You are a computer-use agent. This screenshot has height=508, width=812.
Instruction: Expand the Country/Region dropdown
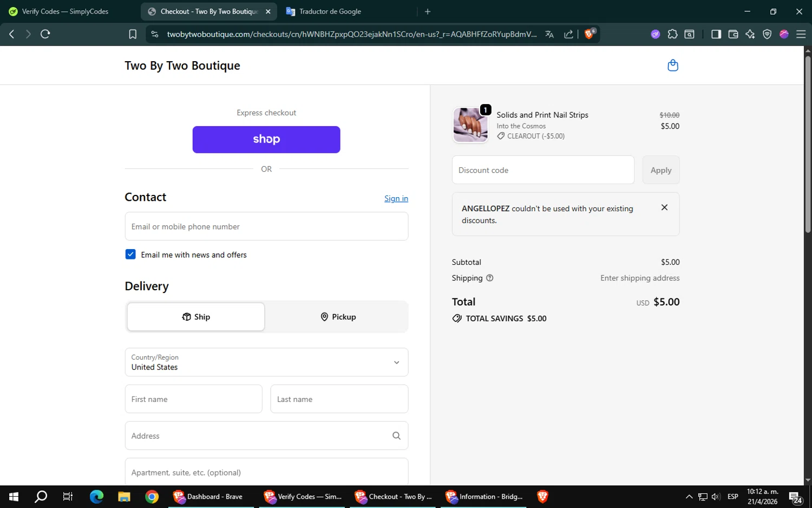pos(266,362)
